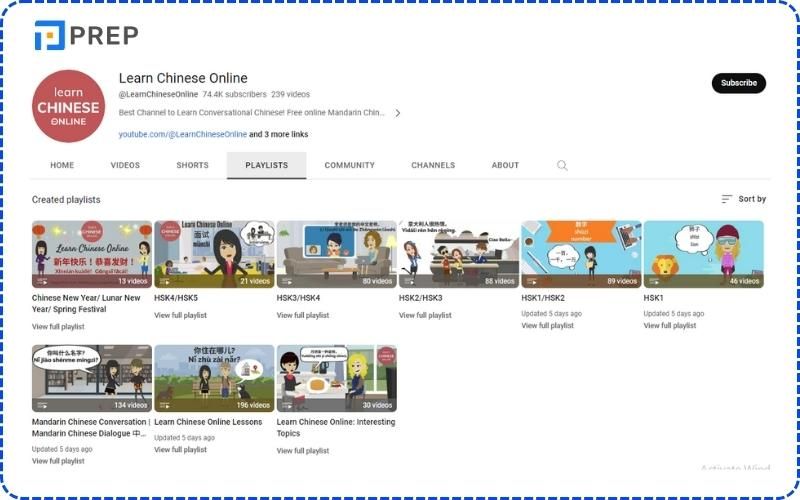View full playlist for Interesting Topics
The width and height of the screenshot is (800, 500).
(x=303, y=451)
